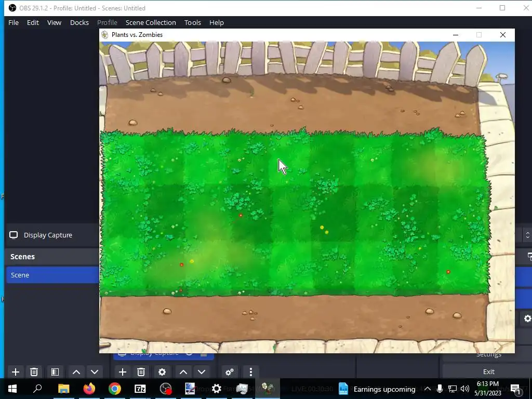532x399 pixels.
Task: Click the Plants vs. Zombies window icon
Action: tap(105, 35)
